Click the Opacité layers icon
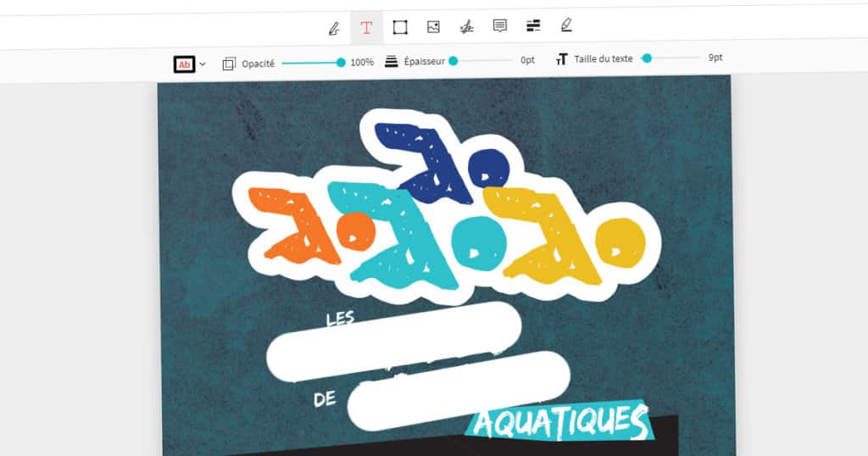Screen dimensions: 868x456 point(229,64)
